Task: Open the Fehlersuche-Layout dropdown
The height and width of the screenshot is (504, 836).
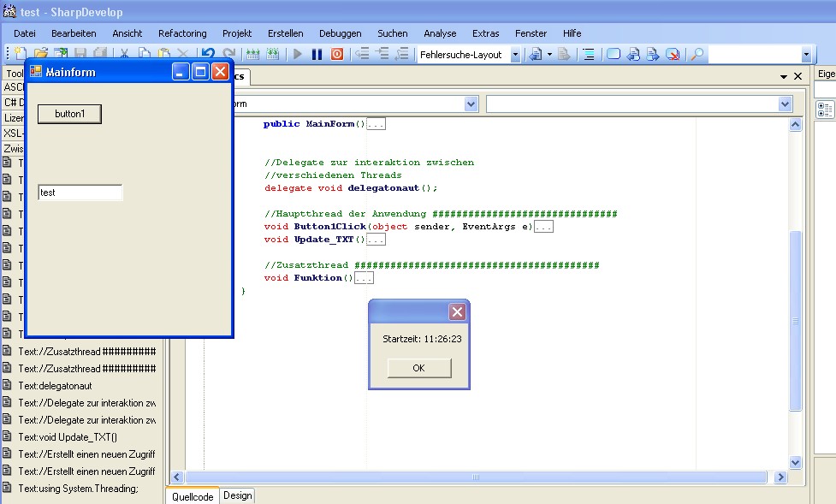Action: (515, 55)
